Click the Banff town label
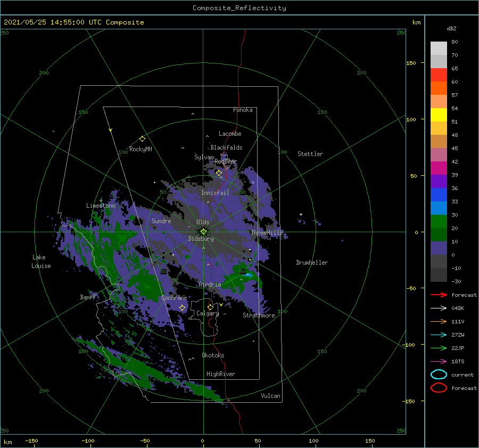Image resolution: width=479 pixels, height=448 pixels. coord(88,297)
